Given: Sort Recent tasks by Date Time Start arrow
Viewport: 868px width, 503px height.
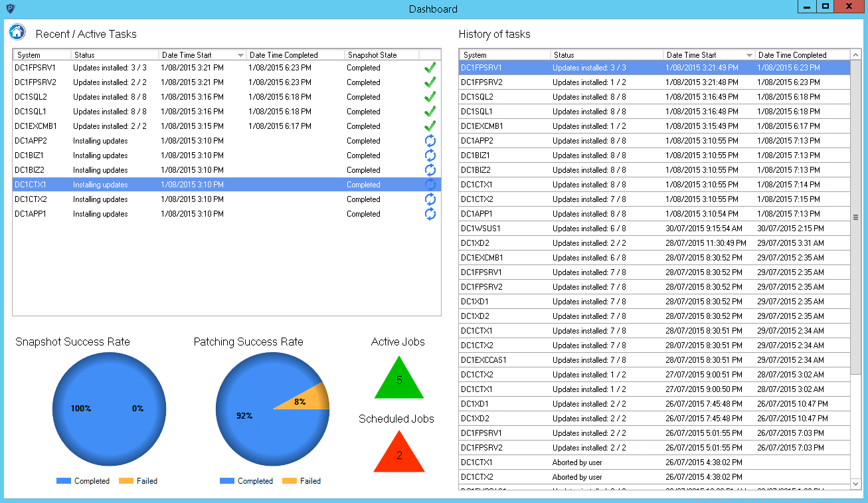Looking at the screenshot, I should click(x=240, y=55).
